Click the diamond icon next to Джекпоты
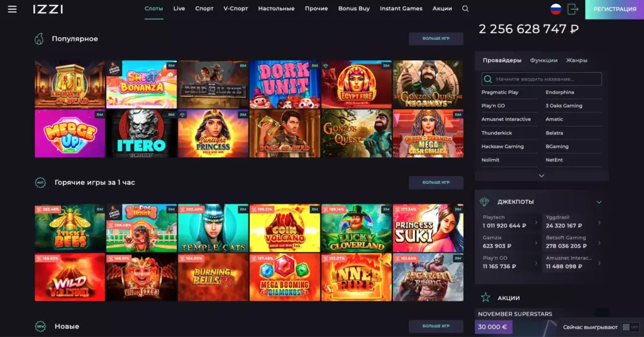Viewport: 644px width, 337px height. pyautogui.click(x=484, y=202)
